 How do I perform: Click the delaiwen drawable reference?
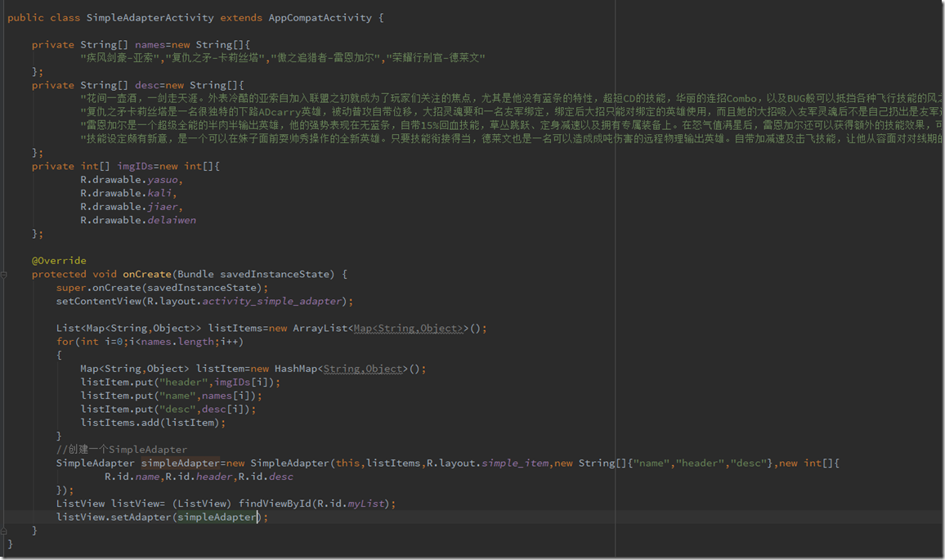[x=171, y=220]
